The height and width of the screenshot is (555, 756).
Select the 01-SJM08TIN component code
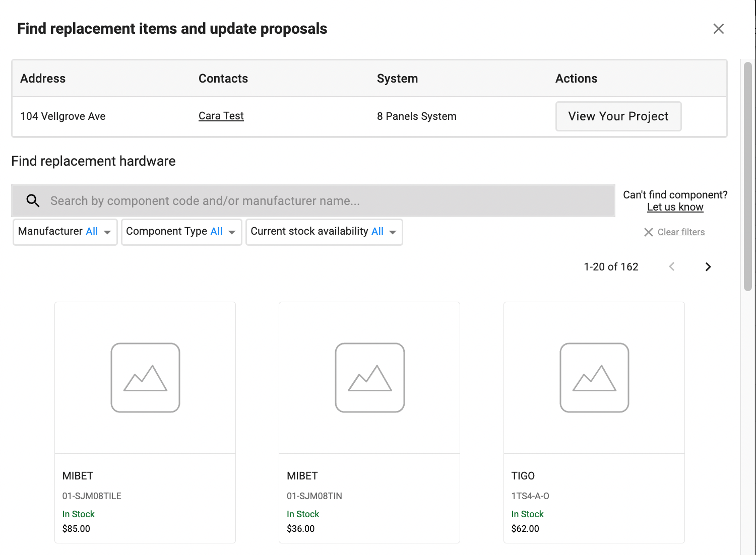point(314,496)
